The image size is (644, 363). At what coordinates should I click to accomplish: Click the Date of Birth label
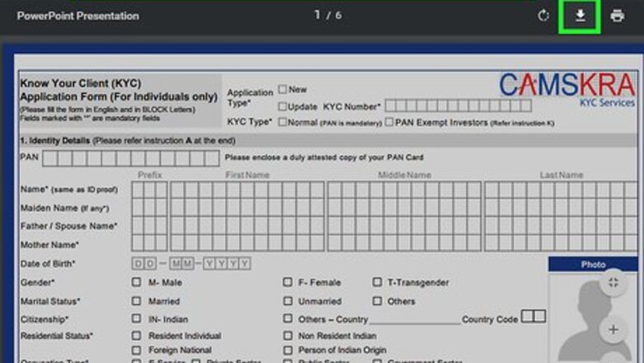tap(48, 264)
